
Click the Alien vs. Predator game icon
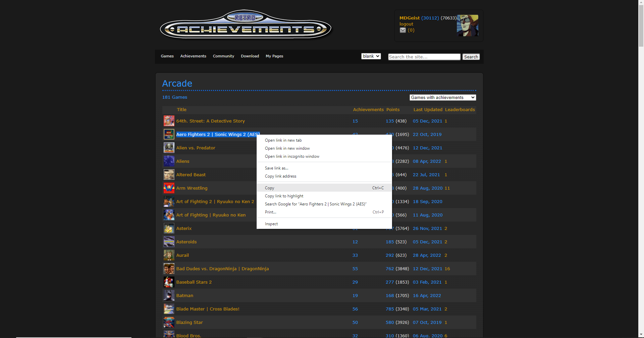tap(169, 148)
